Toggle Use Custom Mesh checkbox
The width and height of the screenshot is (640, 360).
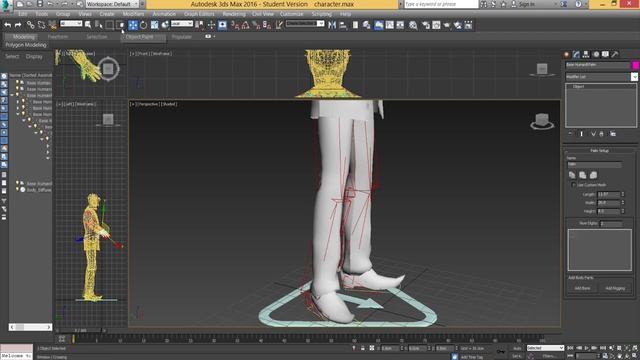(x=573, y=185)
